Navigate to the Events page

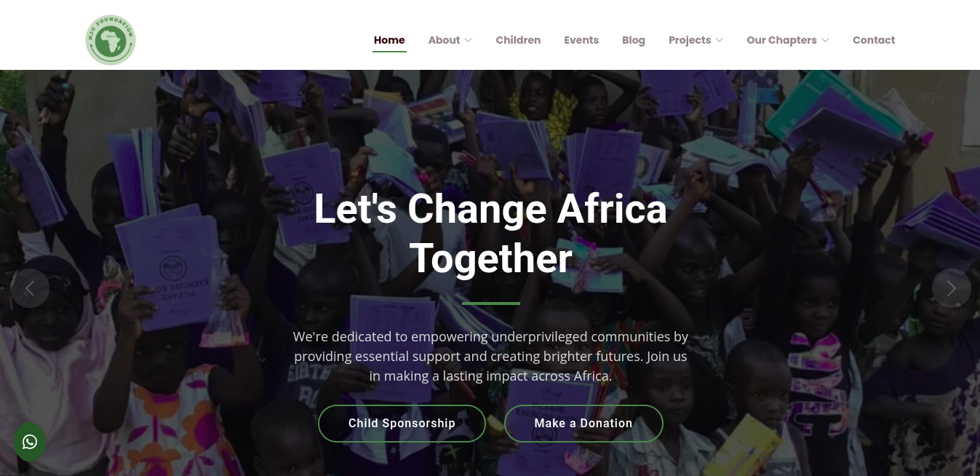[x=581, y=40]
